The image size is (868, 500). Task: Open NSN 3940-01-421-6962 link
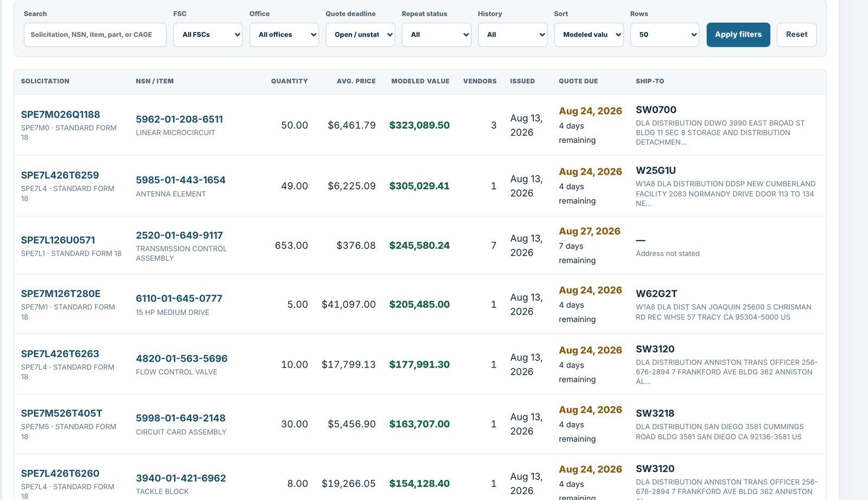181,478
